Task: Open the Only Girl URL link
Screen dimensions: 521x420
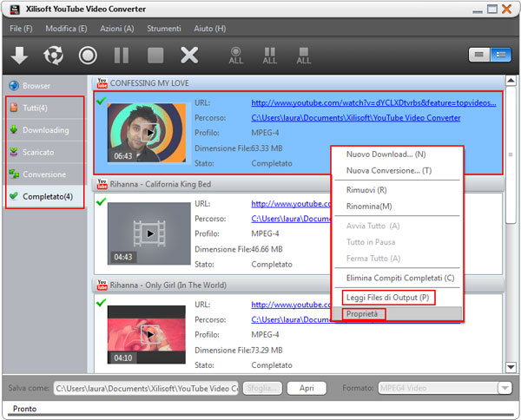Action: pos(291,305)
